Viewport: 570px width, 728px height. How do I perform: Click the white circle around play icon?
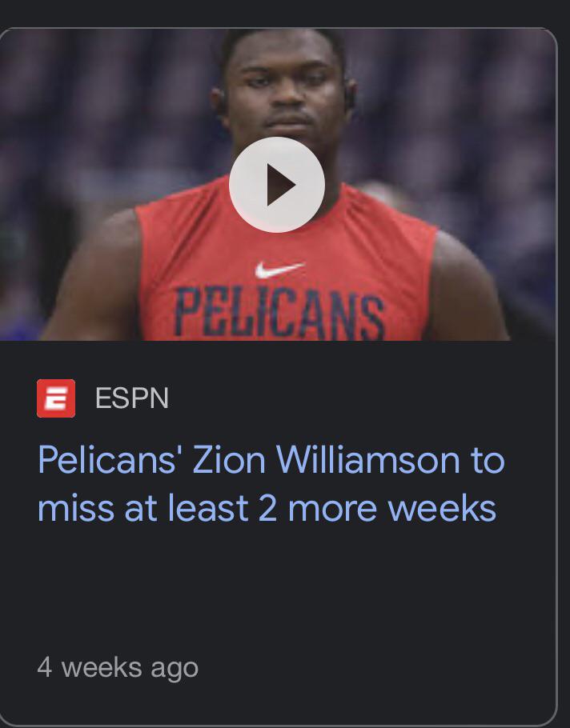click(277, 185)
